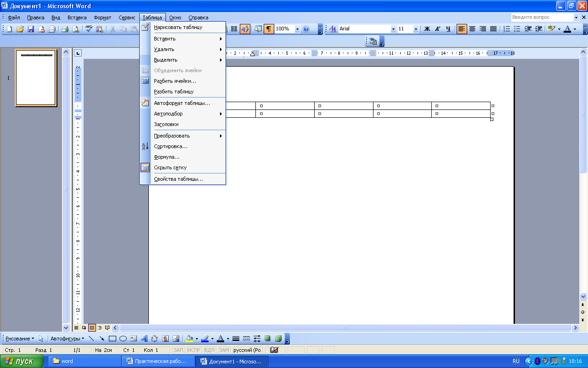The height and width of the screenshot is (368, 588).
Task: Apply italic with the К button
Action: click(437, 29)
